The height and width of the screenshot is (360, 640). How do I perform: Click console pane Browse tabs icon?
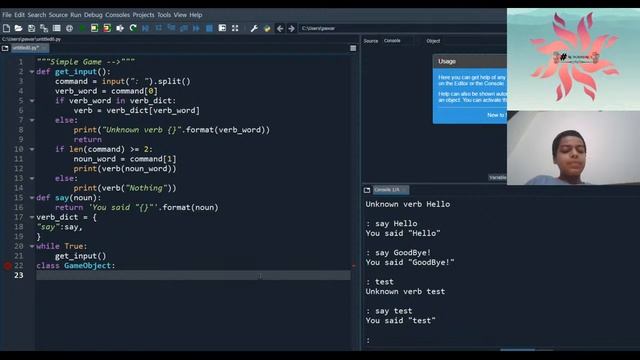[x=367, y=190]
